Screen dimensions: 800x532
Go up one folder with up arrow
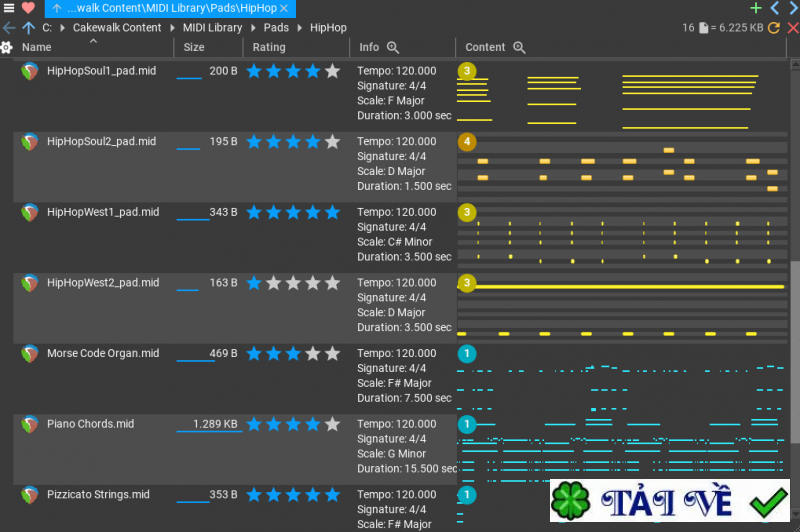pyautogui.click(x=29, y=28)
